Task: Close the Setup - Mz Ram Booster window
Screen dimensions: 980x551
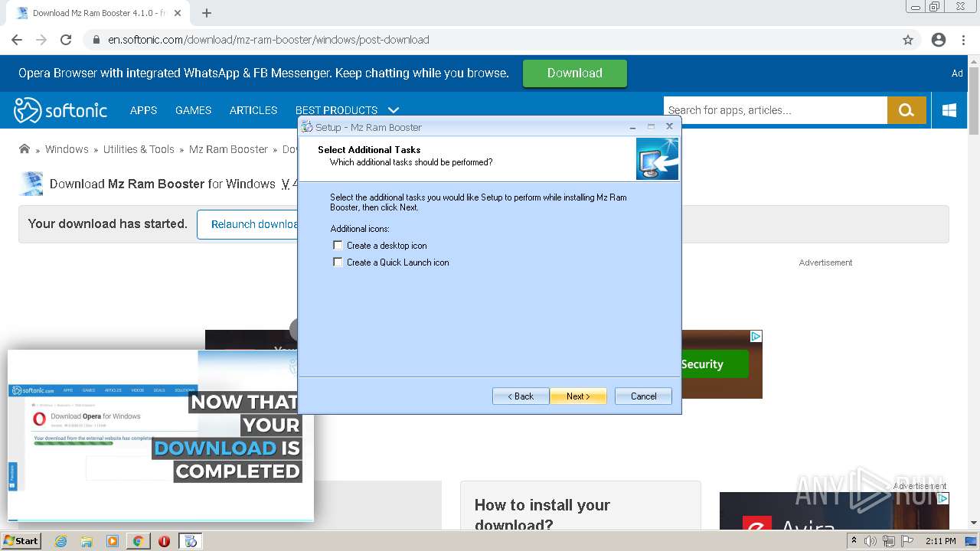Action: (669, 127)
